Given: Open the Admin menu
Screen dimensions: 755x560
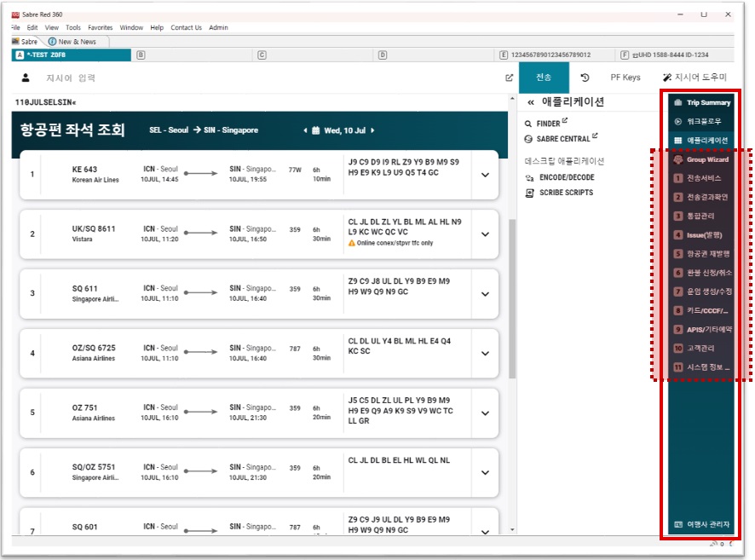Looking at the screenshot, I should click(219, 27).
